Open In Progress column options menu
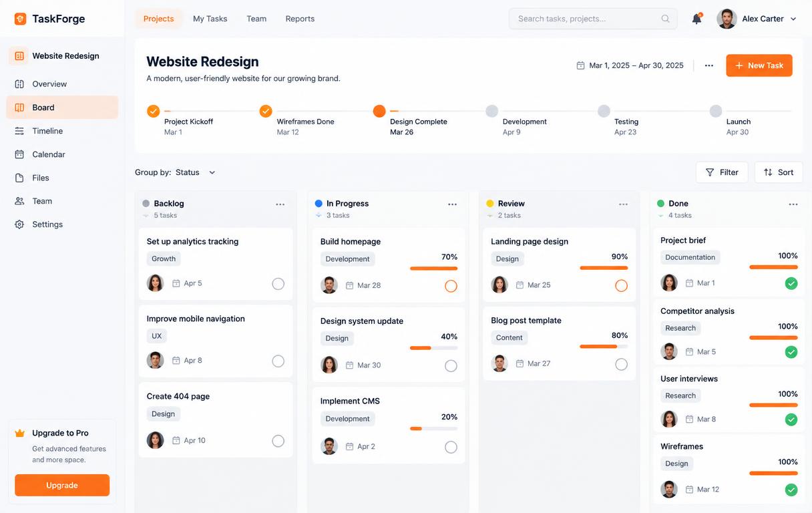 coord(453,204)
